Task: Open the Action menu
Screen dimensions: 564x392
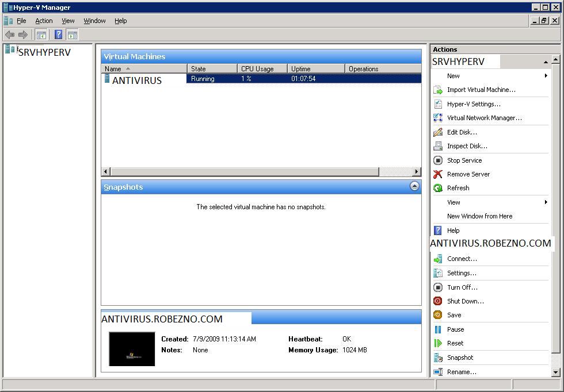Action: pos(44,21)
